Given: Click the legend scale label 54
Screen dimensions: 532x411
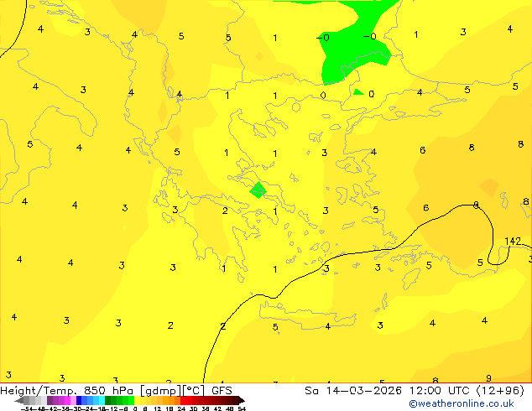Looking at the screenshot, I should pyautogui.click(x=242, y=408).
